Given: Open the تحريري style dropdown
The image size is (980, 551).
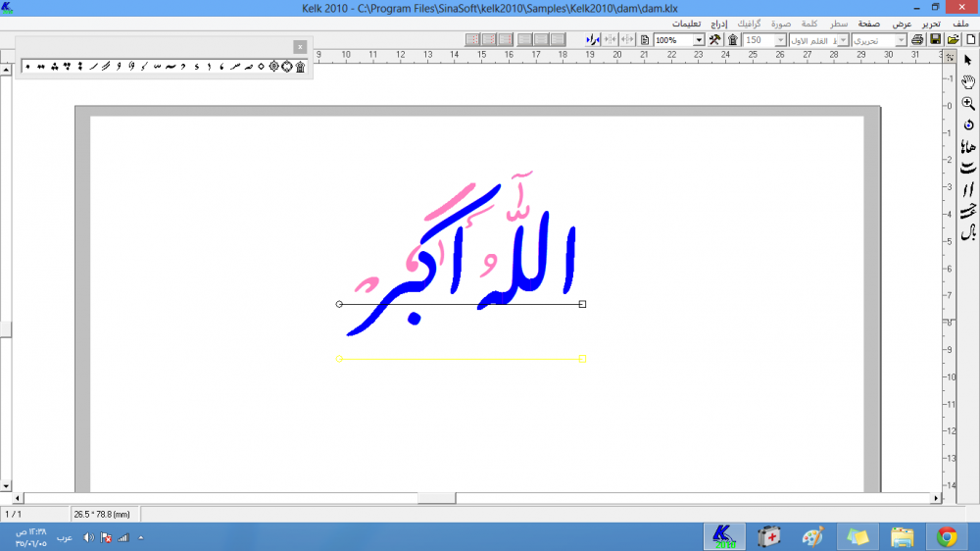Looking at the screenshot, I should tap(901, 40).
